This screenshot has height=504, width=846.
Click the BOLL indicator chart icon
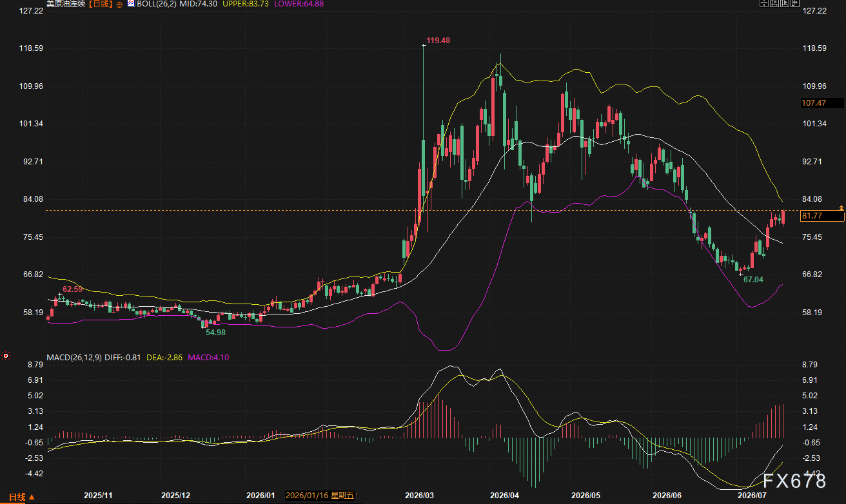tap(130, 3)
